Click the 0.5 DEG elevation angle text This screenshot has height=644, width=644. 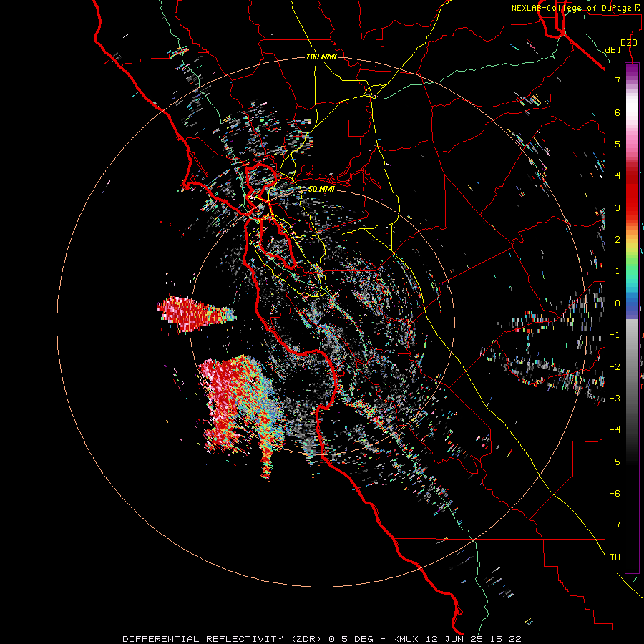(x=351, y=639)
